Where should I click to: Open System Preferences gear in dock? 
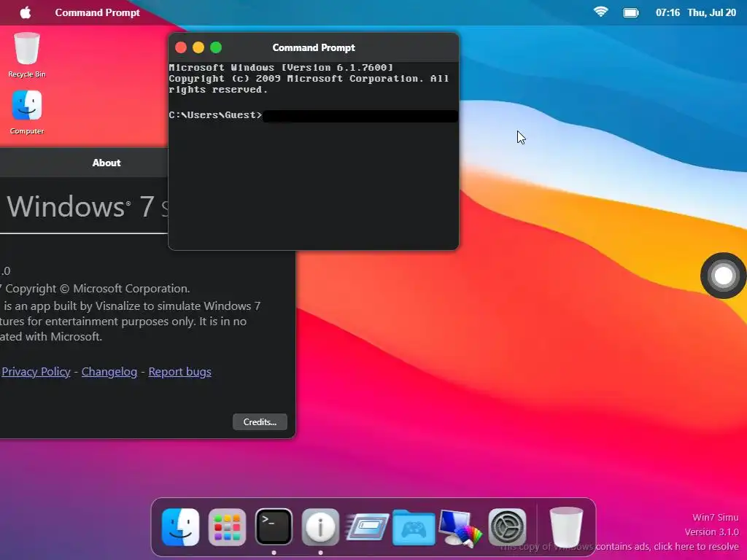point(508,527)
